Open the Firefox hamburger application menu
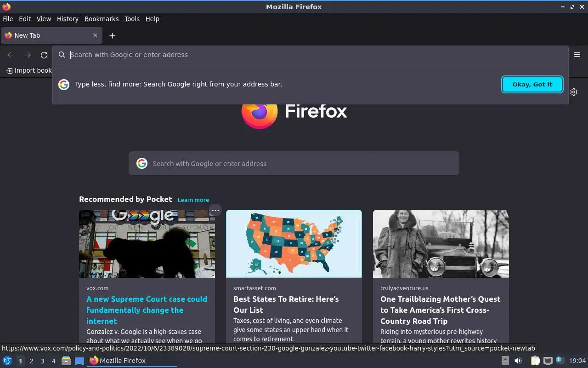588x368 pixels. (x=577, y=55)
